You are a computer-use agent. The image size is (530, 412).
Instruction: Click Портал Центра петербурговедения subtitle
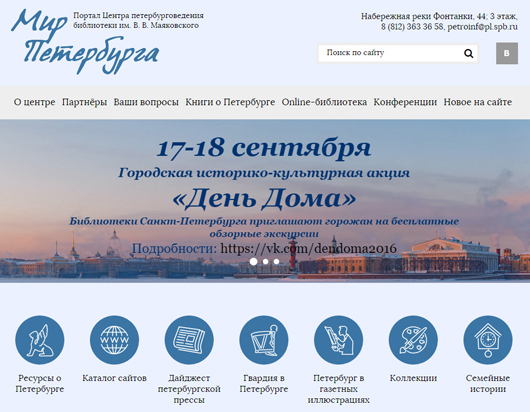(138, 20)
